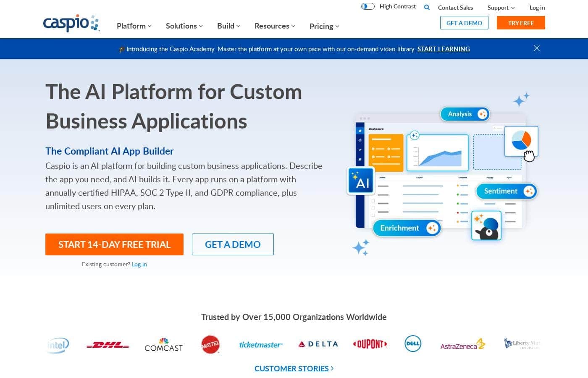Click the Sentiment badge in illustration
Screen dimensions: 588x378
point(507,191)
